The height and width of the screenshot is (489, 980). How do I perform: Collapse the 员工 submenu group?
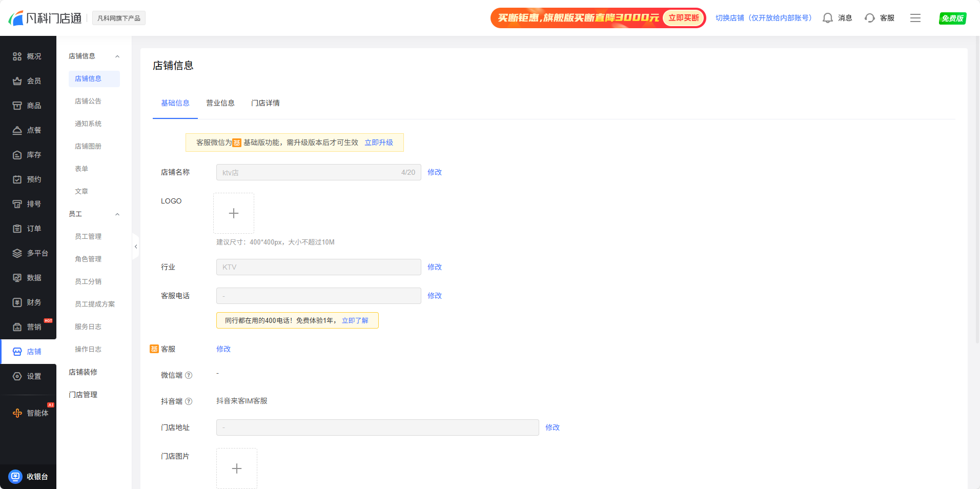117,214
